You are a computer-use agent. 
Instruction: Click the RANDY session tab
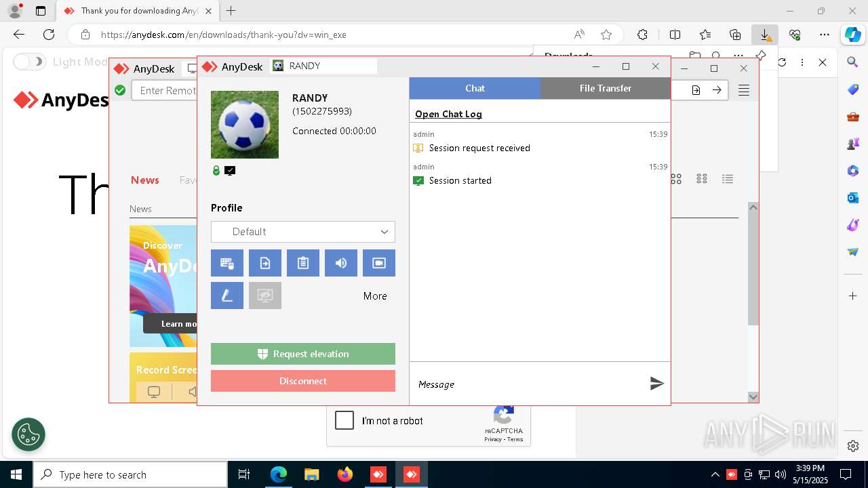pyautogui.click(x=324, y=66)
